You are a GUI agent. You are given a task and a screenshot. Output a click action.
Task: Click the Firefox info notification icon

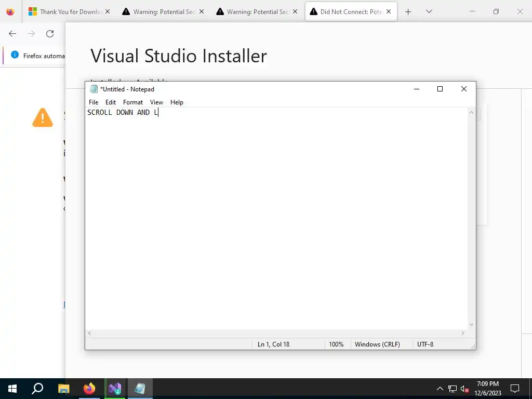15,55
